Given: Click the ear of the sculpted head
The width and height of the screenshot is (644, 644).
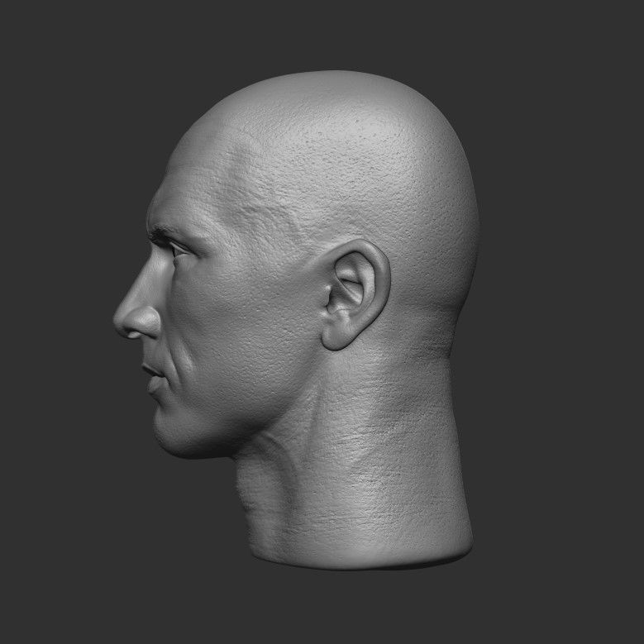Looking at the screenshot, I should point(355,295).
